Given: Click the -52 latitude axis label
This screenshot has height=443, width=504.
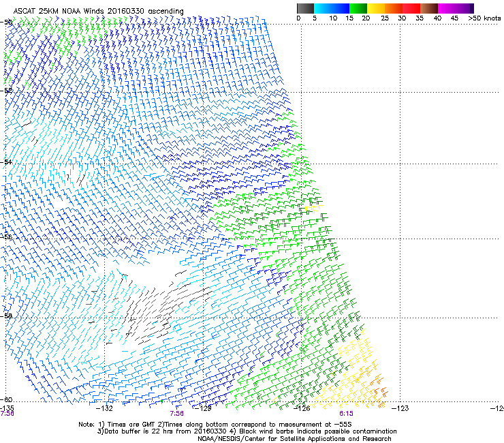Looking at the screenshot, I should point(6,91).
